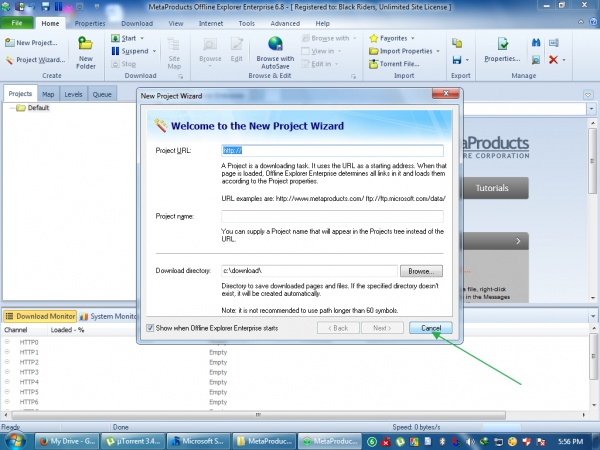
Task: Click the Browse magnifier ribbon icon
Action: [x=210, y=45]
